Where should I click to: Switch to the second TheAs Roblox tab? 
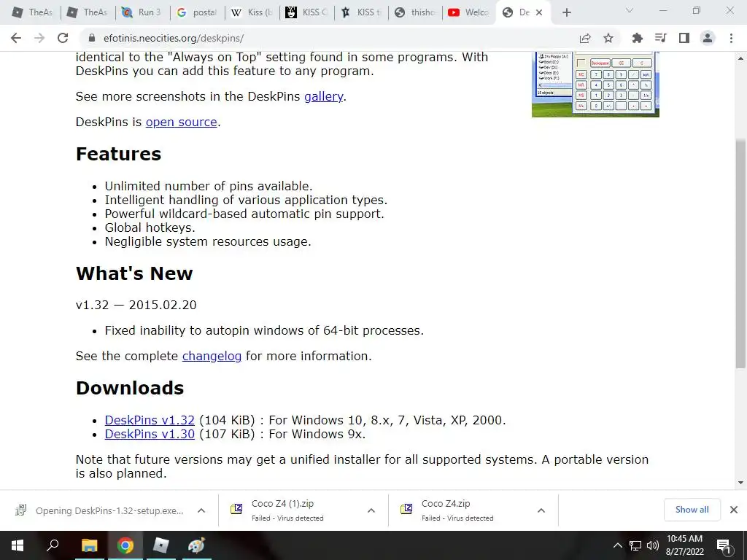(x=88, y=12)
